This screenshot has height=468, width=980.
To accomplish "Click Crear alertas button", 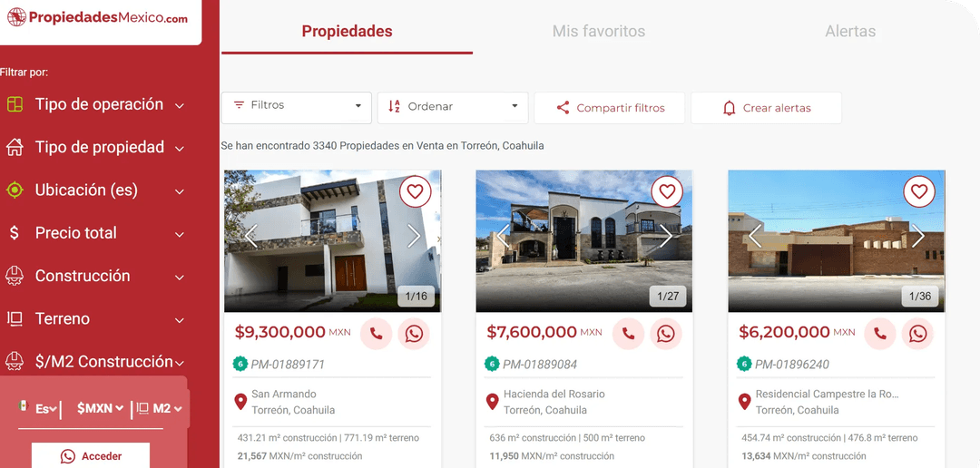I will [766, 107].
